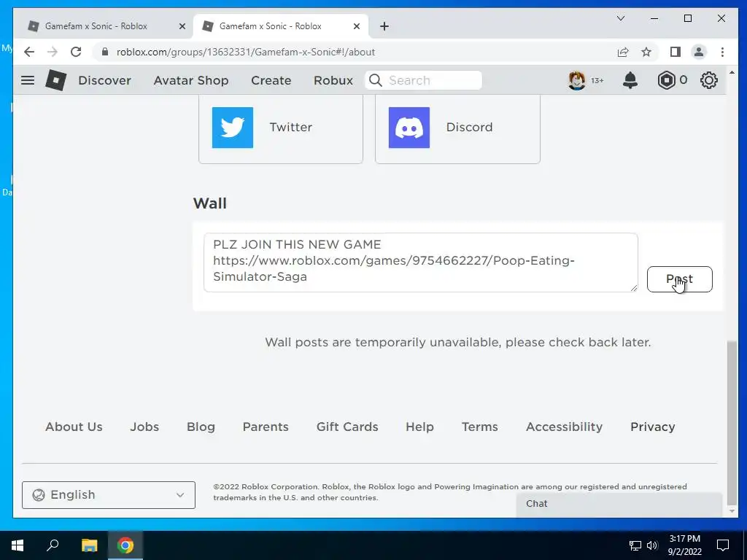Open the Accessibility footer link
This screenshot has height=560, width=747.
(564, 427)
